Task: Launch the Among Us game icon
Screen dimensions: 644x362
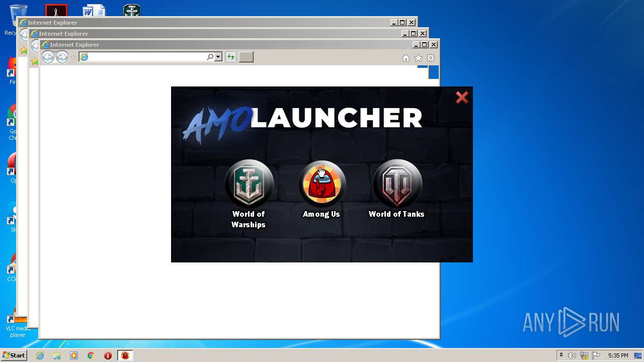Action: tap(322, 184)
